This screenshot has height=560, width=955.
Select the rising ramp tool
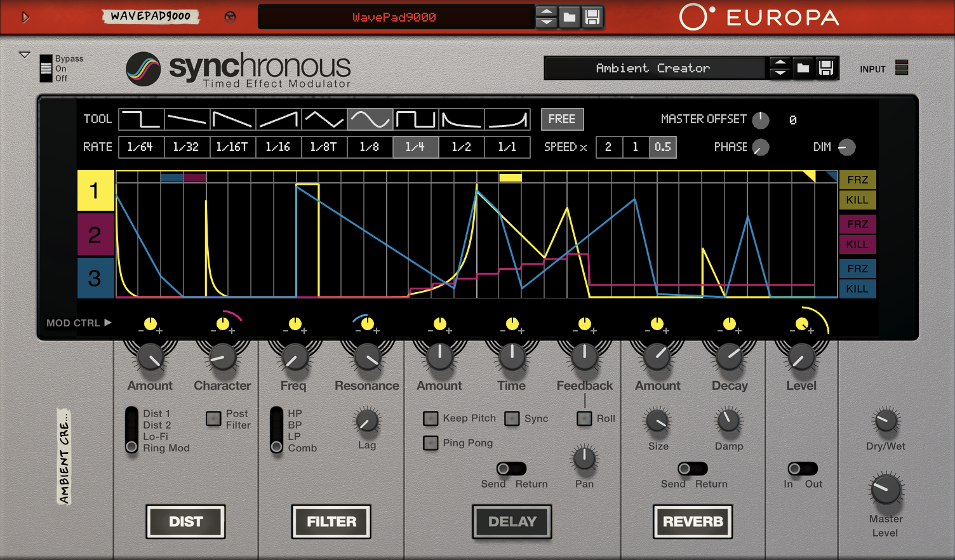[x=278, y=119]
